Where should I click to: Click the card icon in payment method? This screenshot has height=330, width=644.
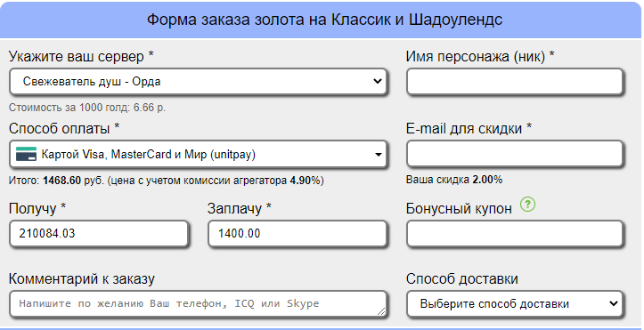tap(27, 154)
